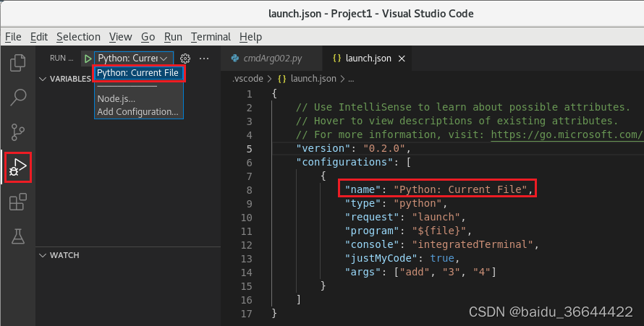The image size is (644, 326).
Task: Open the Explorer view in activity bar
Action: click(x=17, y=63)
